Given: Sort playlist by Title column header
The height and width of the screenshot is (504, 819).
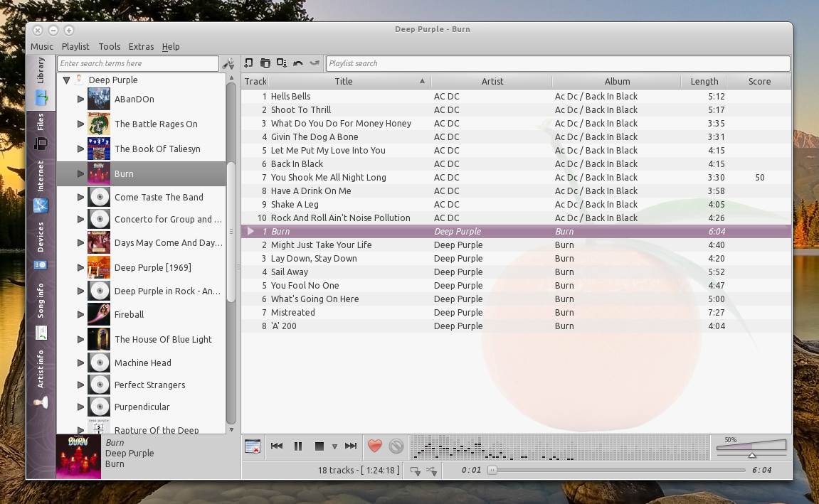Looking at the screenshot, I should tap(349, 81).
